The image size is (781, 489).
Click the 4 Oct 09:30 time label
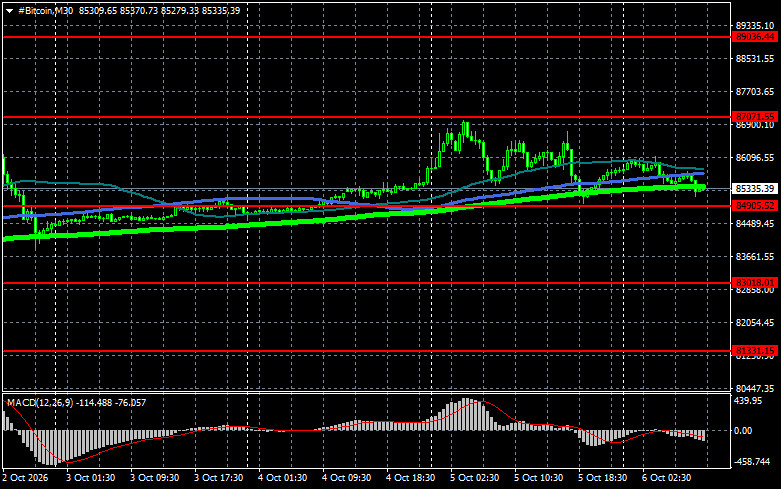pos(347,478)
